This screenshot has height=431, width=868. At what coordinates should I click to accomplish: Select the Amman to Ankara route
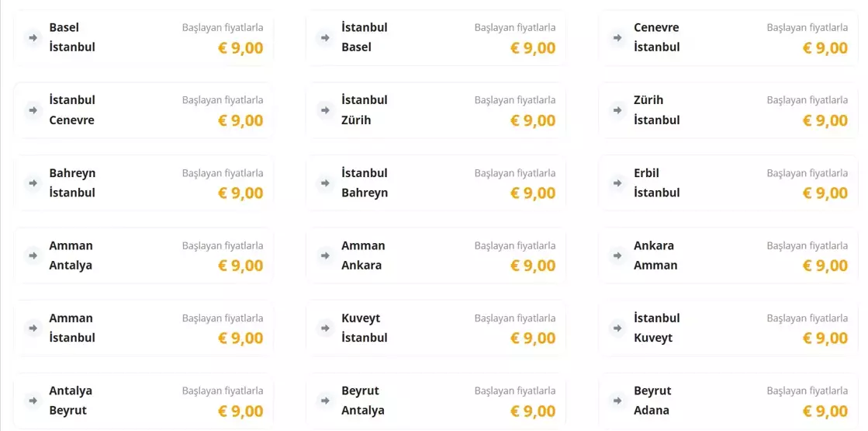(x=435, y=255)
